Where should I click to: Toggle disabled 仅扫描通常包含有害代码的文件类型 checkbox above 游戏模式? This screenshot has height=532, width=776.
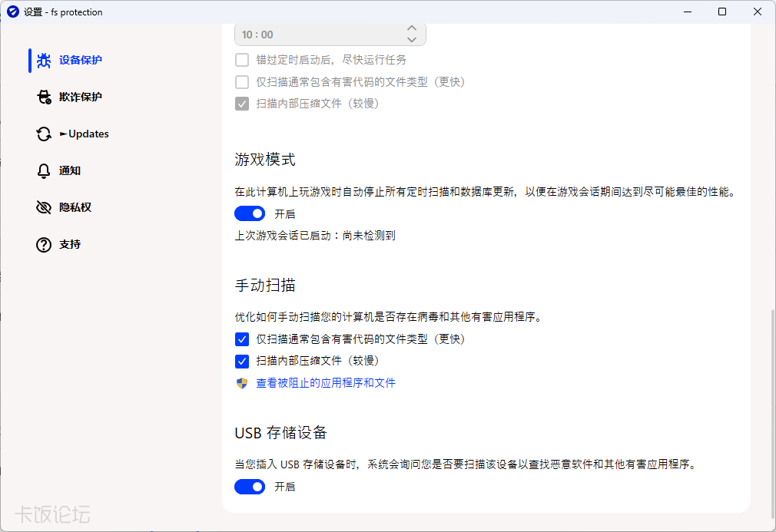click(242, 82)
